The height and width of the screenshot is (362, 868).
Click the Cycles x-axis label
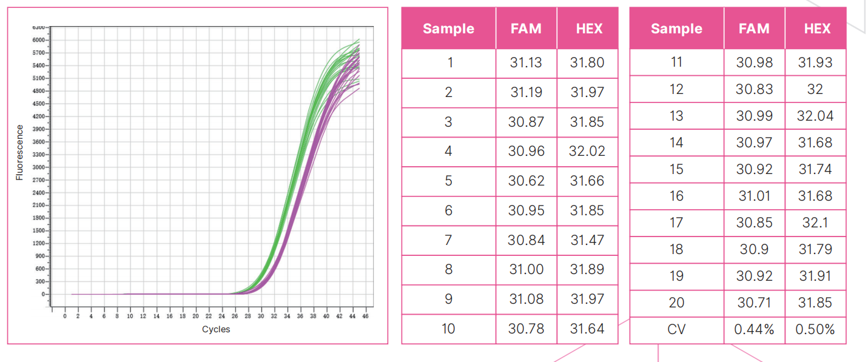click(x=216, y=329)
